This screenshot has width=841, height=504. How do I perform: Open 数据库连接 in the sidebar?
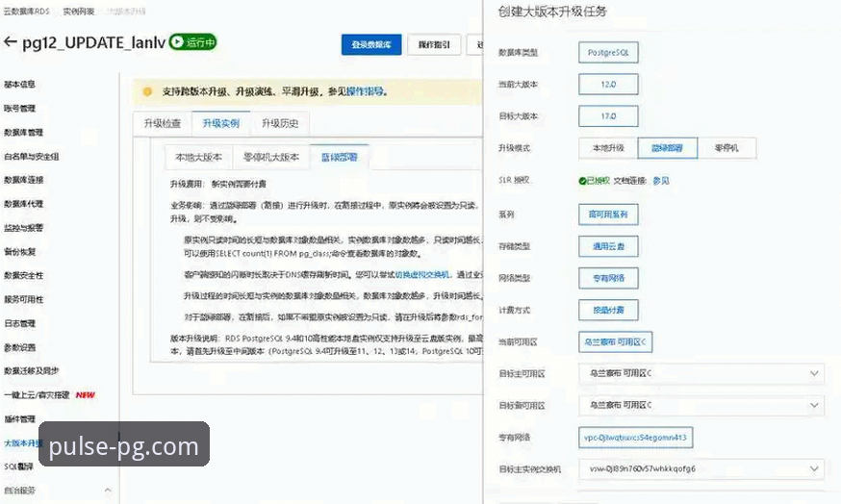23,180
